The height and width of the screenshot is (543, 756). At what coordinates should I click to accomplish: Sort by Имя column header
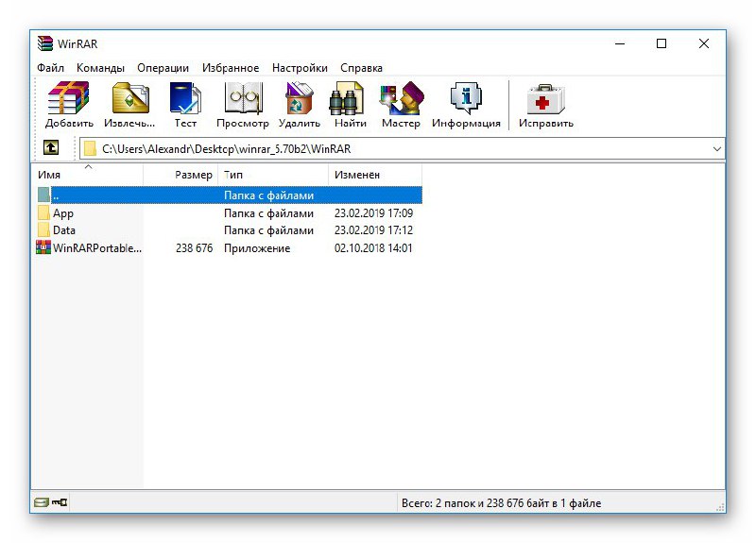point(88,175)
